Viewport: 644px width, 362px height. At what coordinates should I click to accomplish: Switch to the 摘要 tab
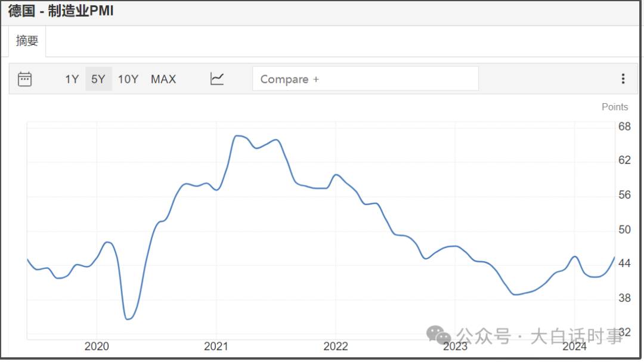coord(27,41)
